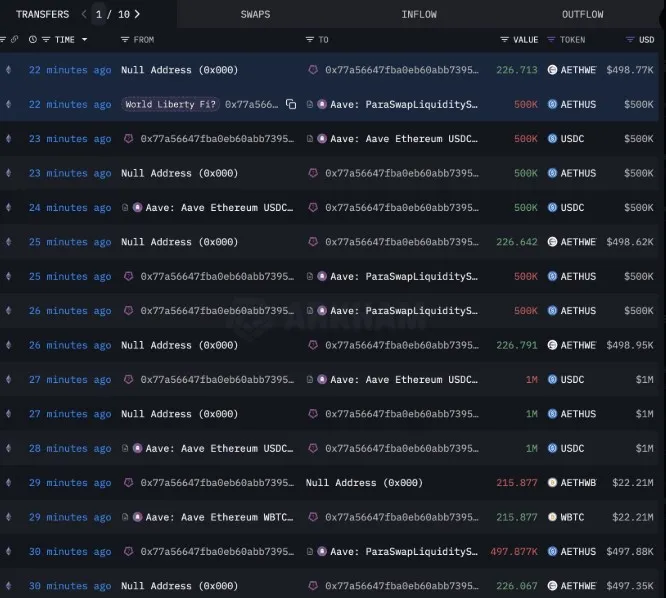Click $498.62K USD value
Screen dimensions: 666x598
(630, 242)
